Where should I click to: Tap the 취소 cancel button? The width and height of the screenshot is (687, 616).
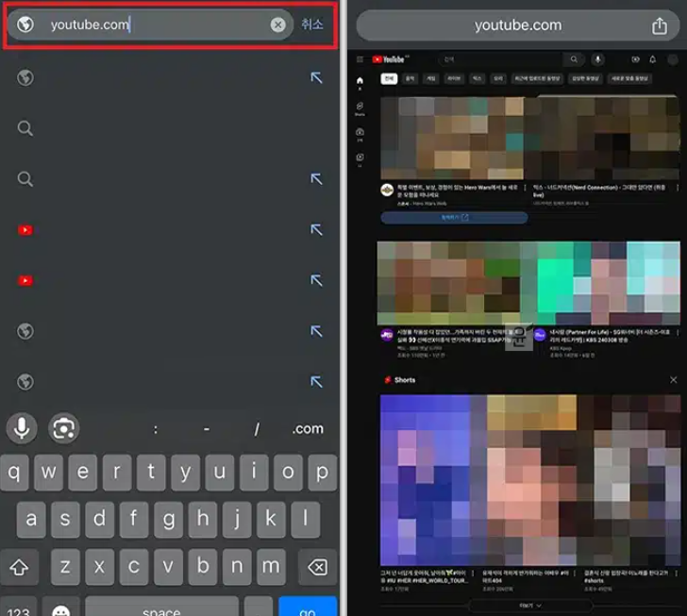click(x=312, y=25)
